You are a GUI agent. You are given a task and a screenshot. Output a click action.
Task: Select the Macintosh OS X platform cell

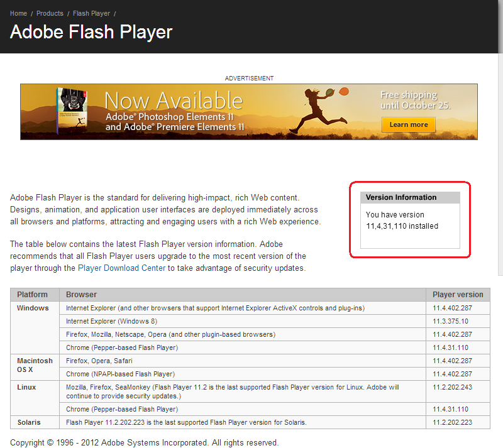click(35, 367)
